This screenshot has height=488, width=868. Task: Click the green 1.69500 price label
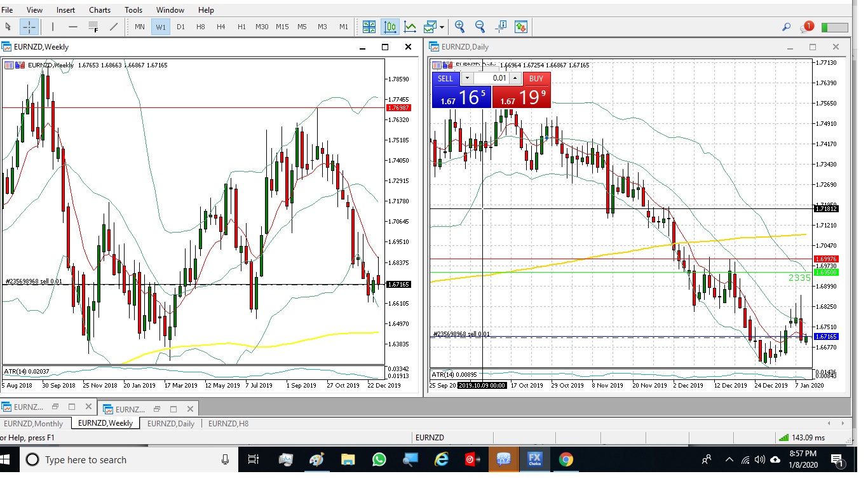pyautogui.click(x=826, y=272)
